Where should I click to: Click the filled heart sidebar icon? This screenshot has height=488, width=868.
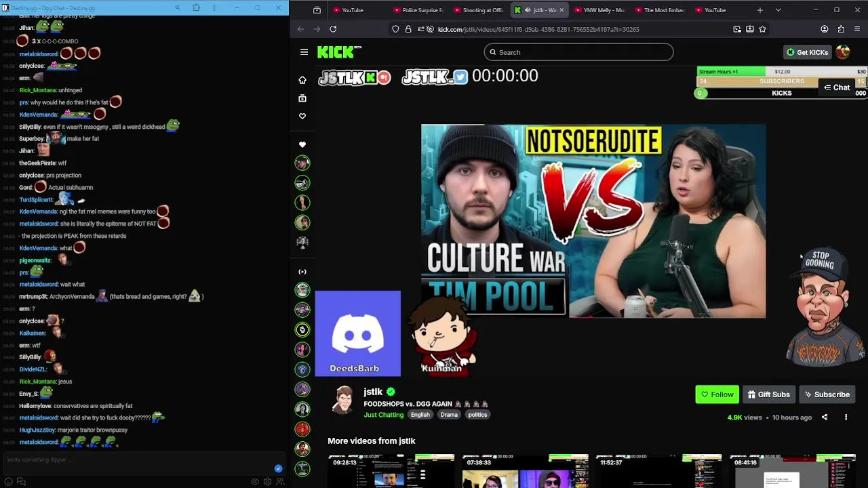tap(302, 144)
